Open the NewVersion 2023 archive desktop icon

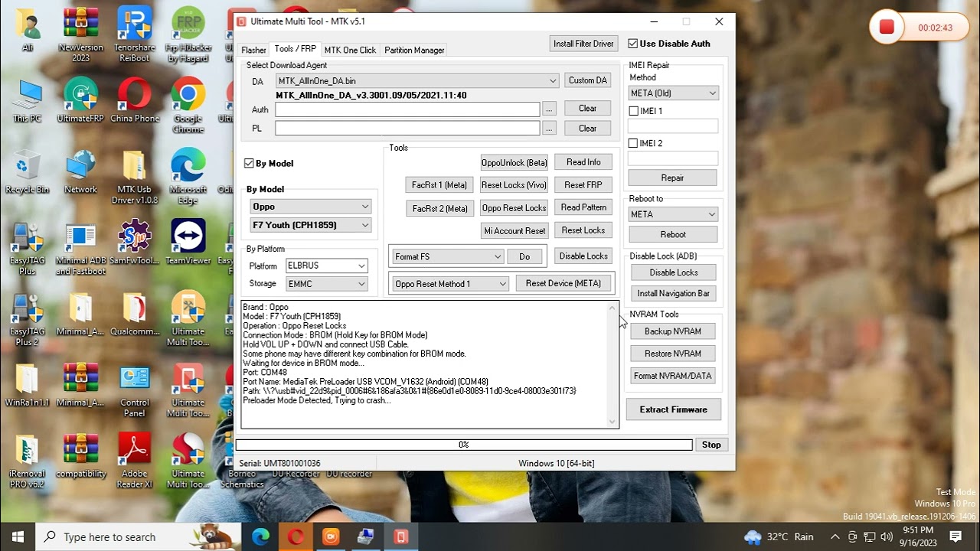point(80,34)
